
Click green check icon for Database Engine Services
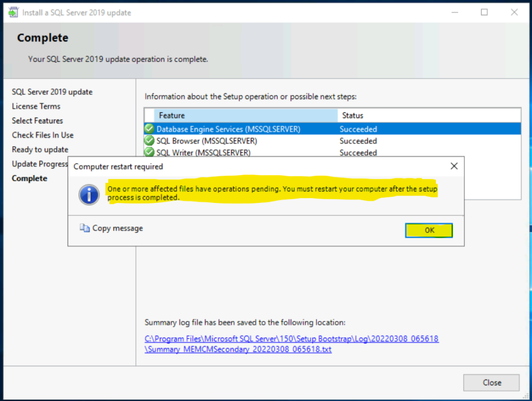coord(149,128)
